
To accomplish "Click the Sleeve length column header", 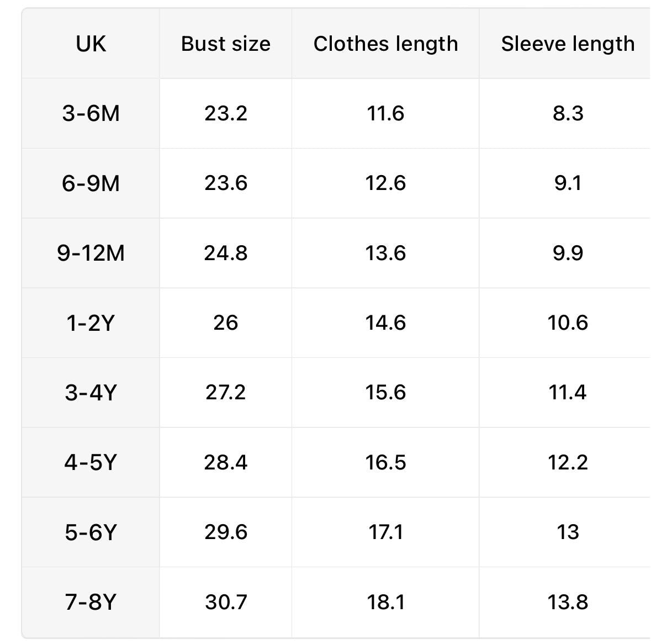I will pos(567,44).
